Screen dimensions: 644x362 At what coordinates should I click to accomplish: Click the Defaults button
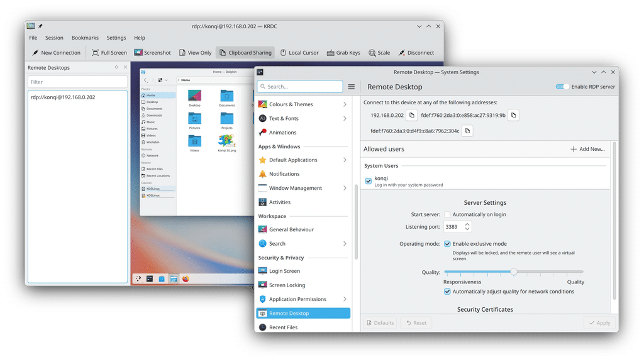(380, 323)
